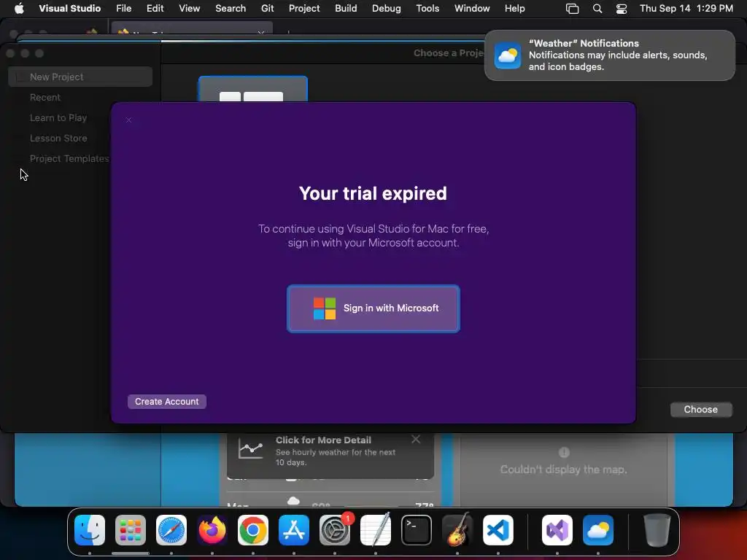747x560 pixels.
Task: Open the View menu
Action: coord(189,8)
